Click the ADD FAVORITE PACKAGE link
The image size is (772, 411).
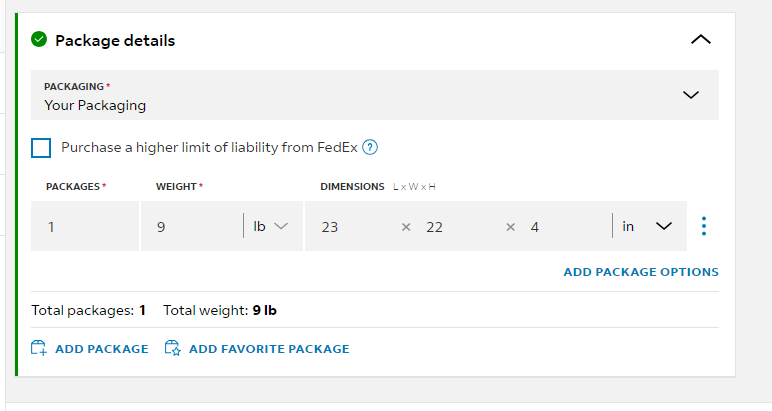(x=269, y=348)
